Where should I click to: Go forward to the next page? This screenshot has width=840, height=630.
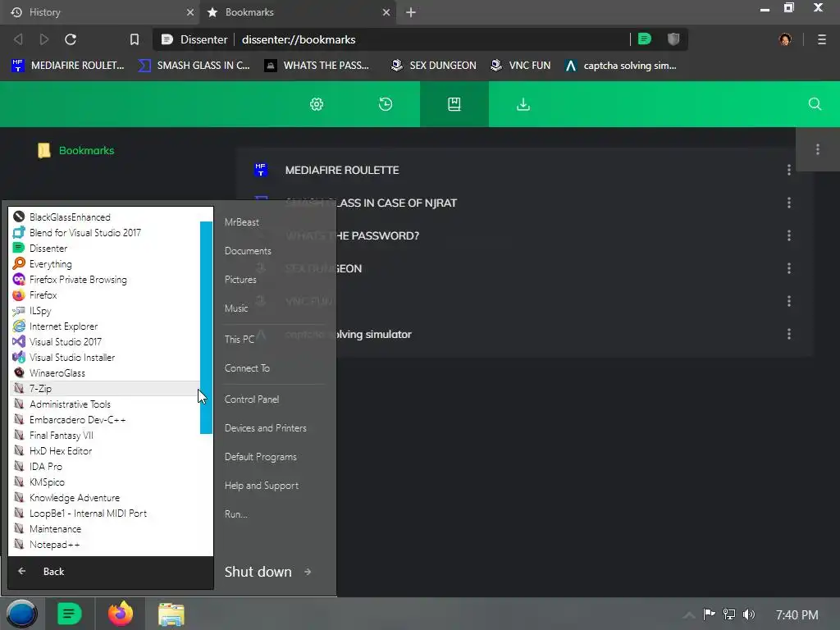[x=44, y=39]
